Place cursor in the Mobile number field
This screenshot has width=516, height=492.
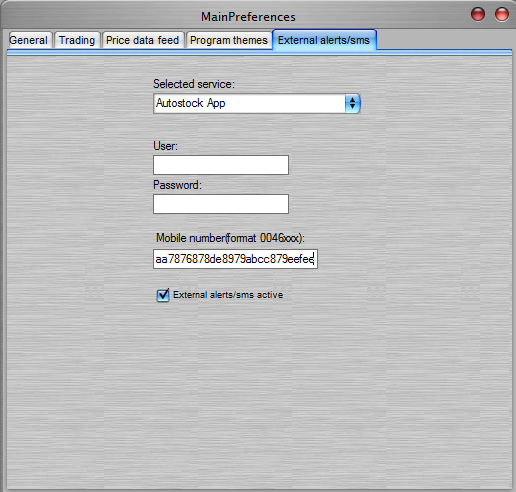coord(235,259)
